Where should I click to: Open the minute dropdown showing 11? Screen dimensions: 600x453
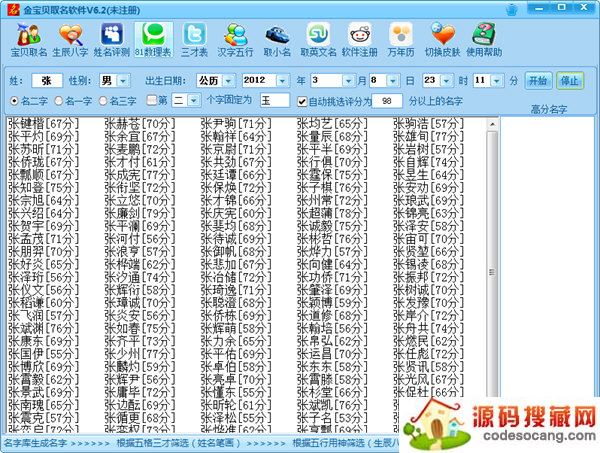click(x=497, y=81)
